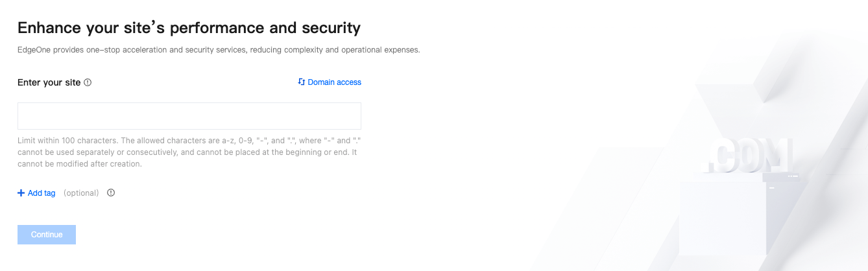Screen dimensions: 868x271
Task: Click the EdgeOne one-stop acceleration description text
Action: pos(219,50)
